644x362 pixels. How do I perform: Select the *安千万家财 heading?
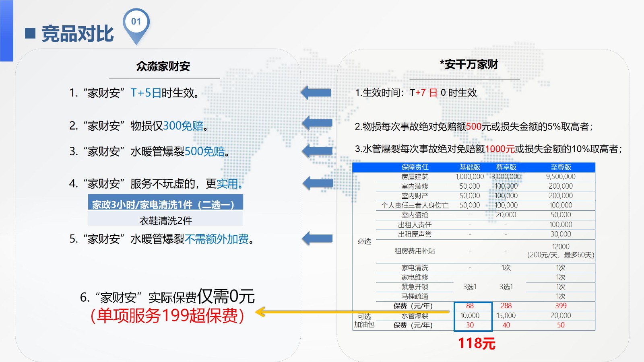pyautogui.click(x=469, y=64)
